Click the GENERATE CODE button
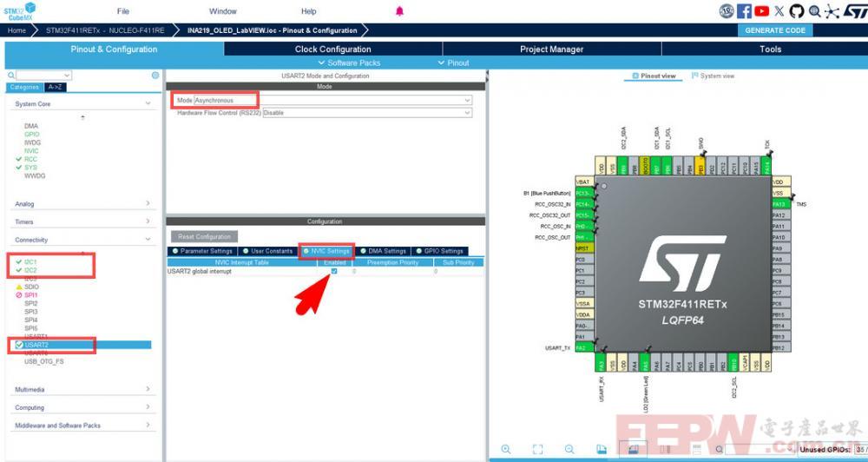The height and width of the screenshot is (462, 868). click(774, 30)
